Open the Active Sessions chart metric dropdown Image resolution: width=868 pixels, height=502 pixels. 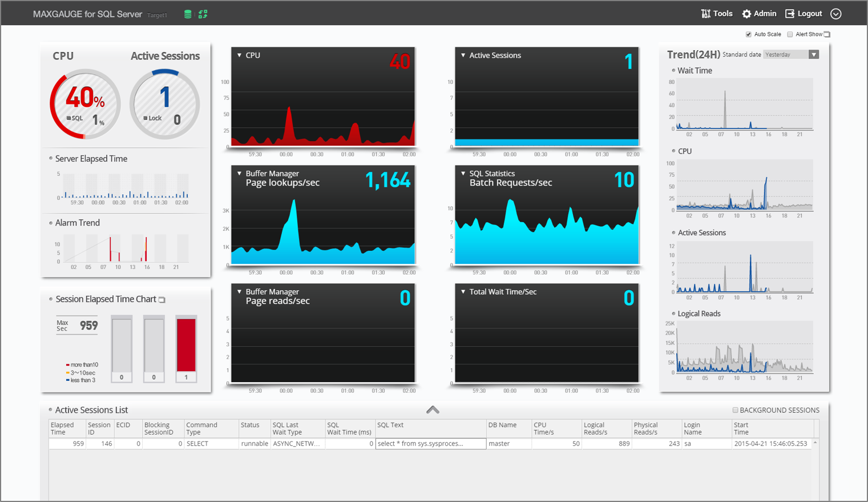[x=463, y=55]
